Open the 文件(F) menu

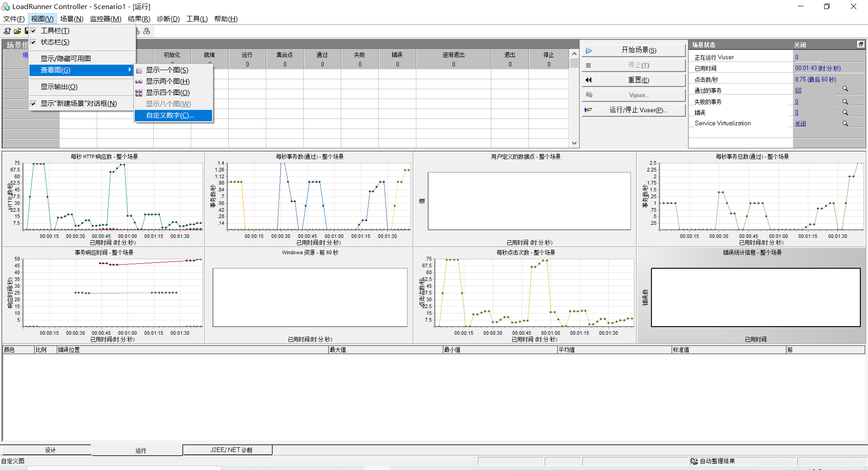click(14, 19)
